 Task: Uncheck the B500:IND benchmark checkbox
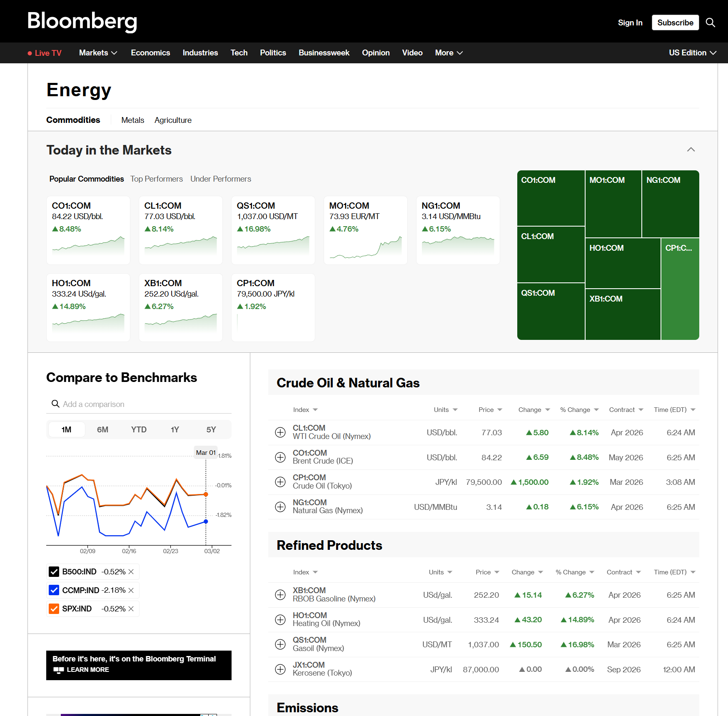tap(54, 572)
